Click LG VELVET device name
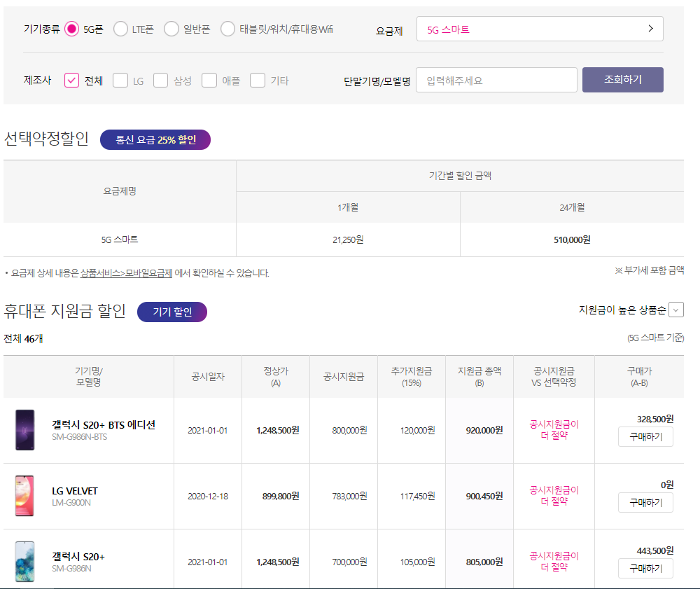The height and width of the screenshot is (589, 700). tap(75, 491)
